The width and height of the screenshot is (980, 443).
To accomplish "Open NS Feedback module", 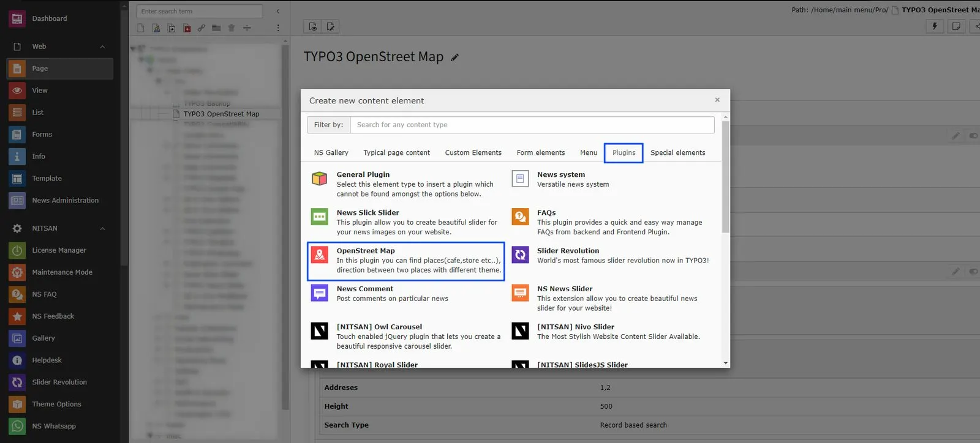I will click(59, 316).
